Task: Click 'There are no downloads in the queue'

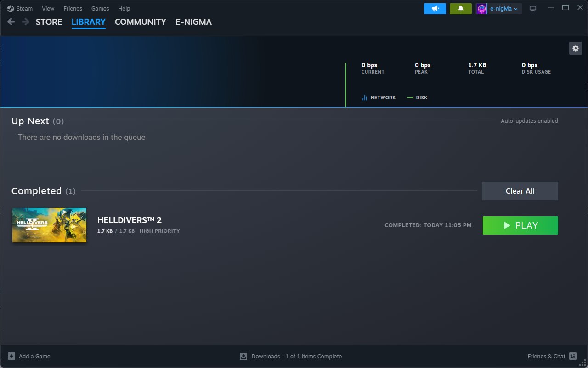Action: click(x=82, y=137)
